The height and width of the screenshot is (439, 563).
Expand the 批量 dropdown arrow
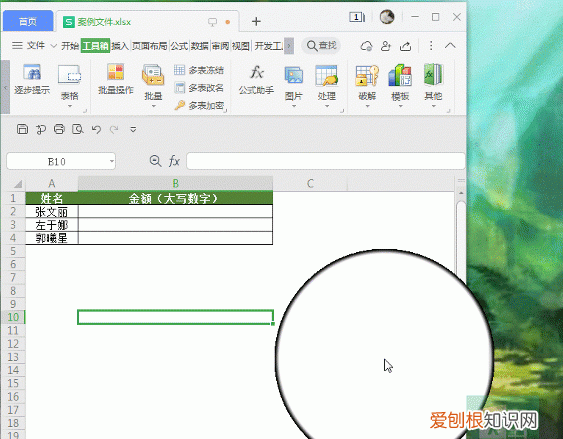[154, 106]
